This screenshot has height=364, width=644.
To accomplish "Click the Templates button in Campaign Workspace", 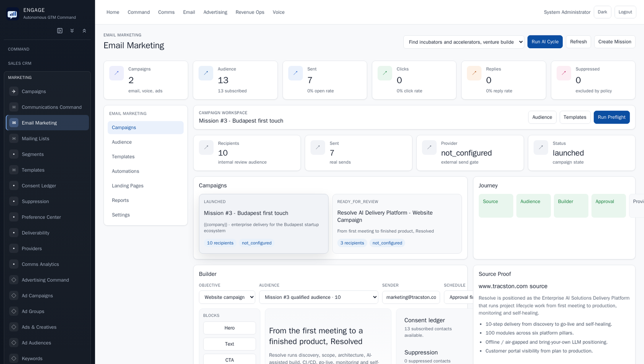I will point(575,117).
